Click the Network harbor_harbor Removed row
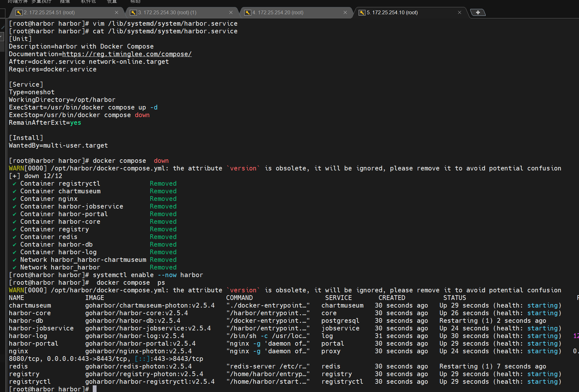The width and height of the screenshot is (579, 392). tap(95, 267)
